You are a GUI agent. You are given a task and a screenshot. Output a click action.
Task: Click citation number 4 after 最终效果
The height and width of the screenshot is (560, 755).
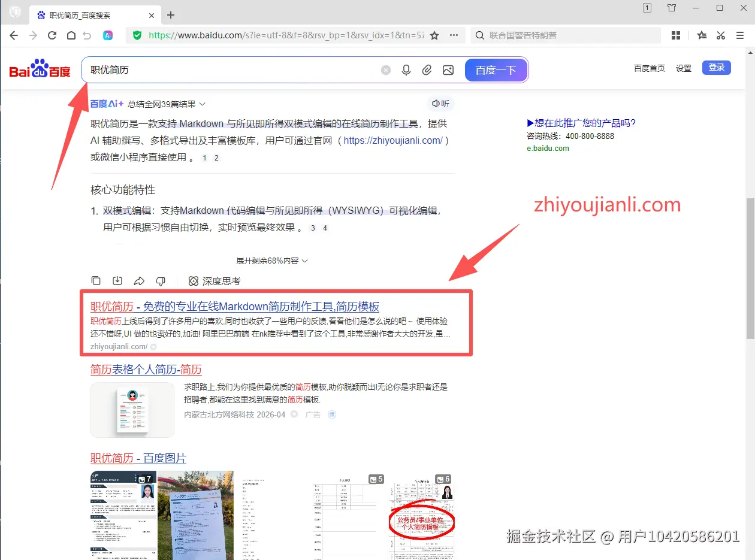pyautogui.click(x=325, y=228)
